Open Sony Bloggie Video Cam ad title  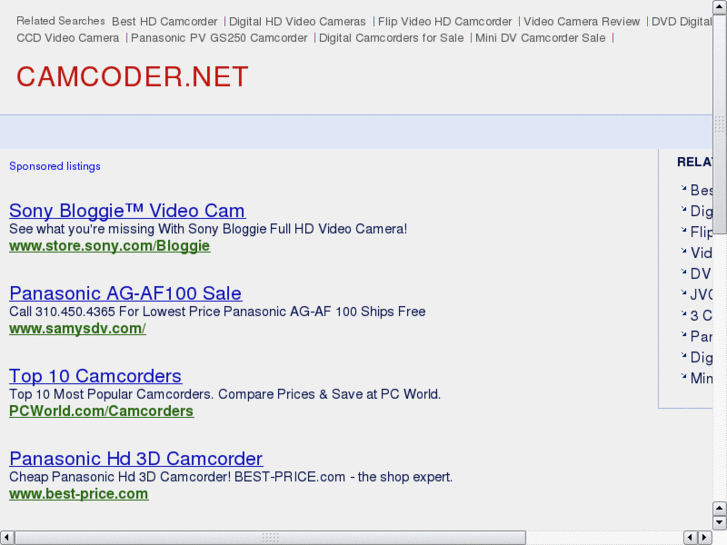127,211
